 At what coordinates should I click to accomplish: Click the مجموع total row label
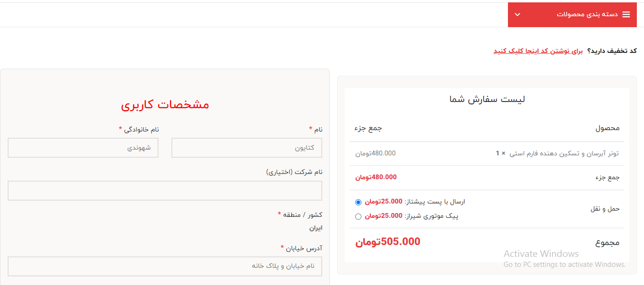click(607, 243)
